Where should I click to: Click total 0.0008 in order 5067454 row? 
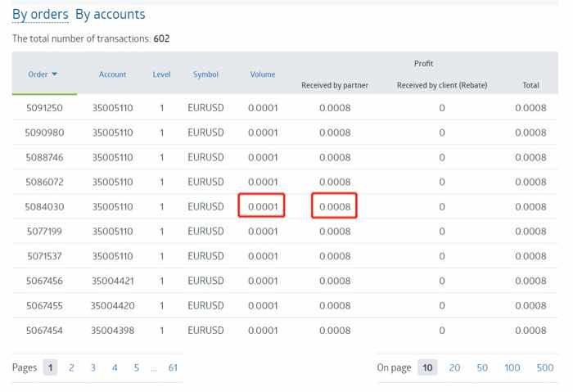(530, 331)
